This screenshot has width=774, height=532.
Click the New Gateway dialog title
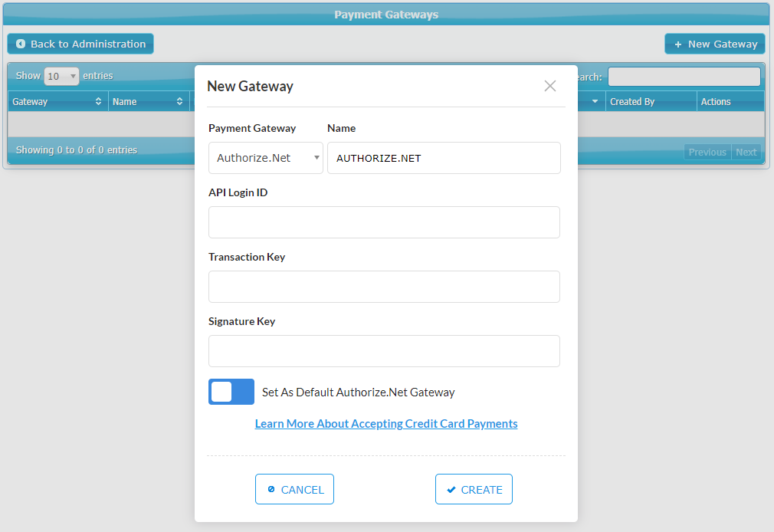(251, 86)
